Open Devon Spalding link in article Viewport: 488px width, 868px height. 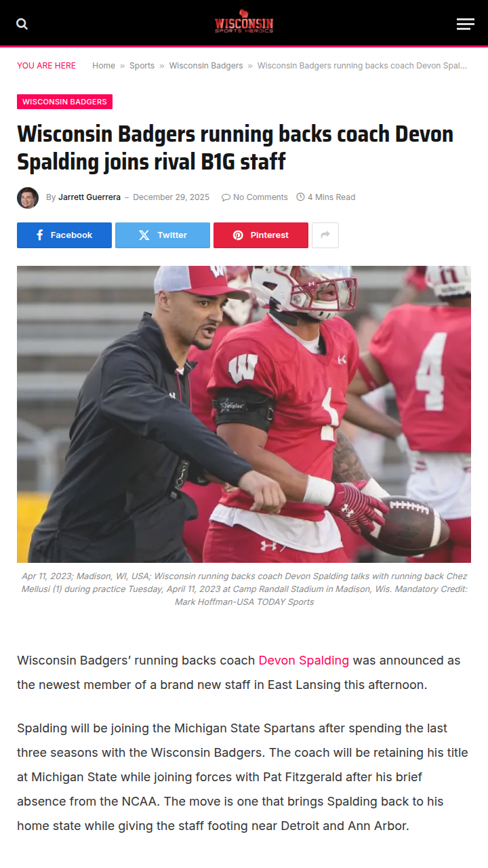coord(304,660)
